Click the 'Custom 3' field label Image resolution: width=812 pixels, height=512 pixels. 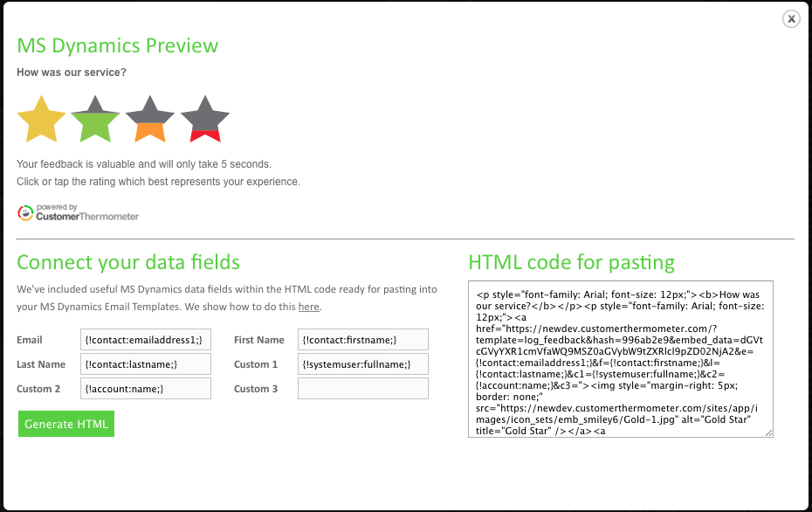[256, 389]
